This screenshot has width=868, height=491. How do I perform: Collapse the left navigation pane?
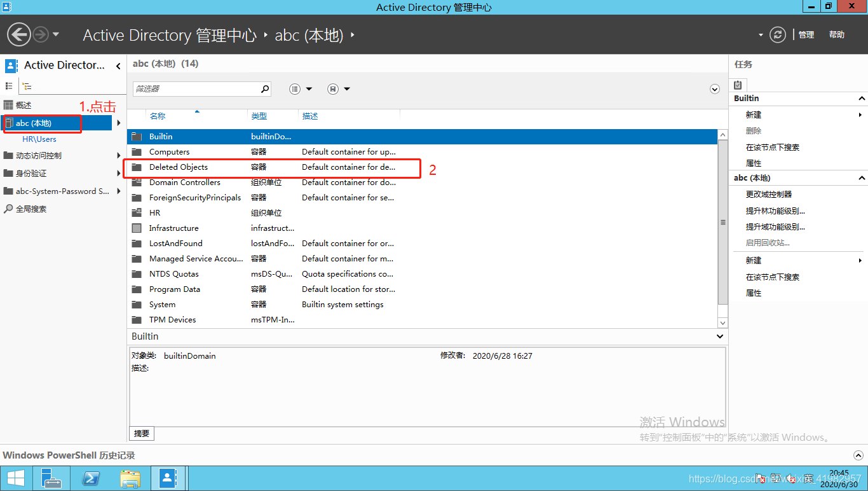click(x=118, y=66)
